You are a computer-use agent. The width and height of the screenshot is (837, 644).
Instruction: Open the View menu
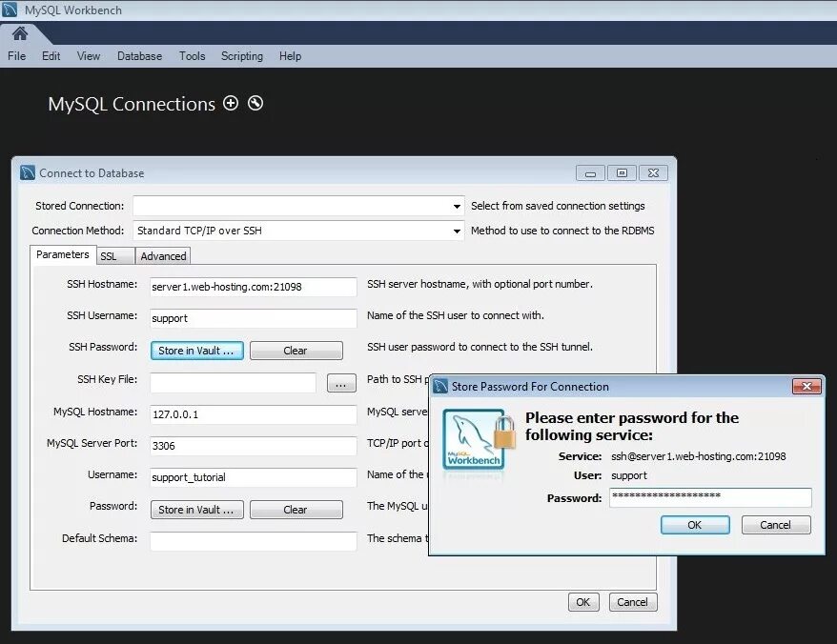pos(88,56)
